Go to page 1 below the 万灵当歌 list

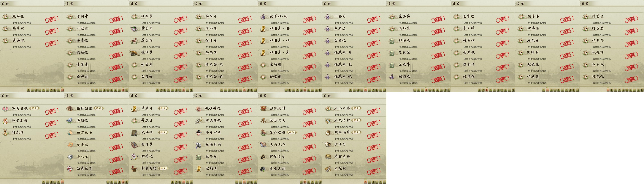[x=43, y=182]
